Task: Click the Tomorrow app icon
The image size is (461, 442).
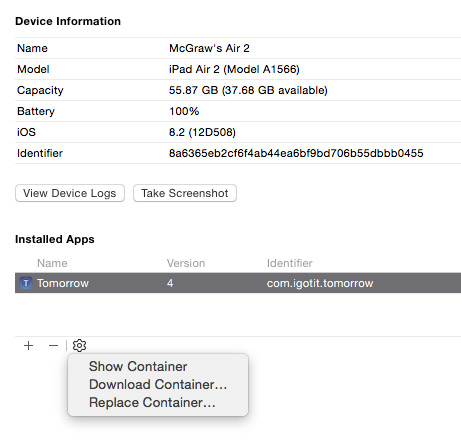Action: (x=26, y=283)
